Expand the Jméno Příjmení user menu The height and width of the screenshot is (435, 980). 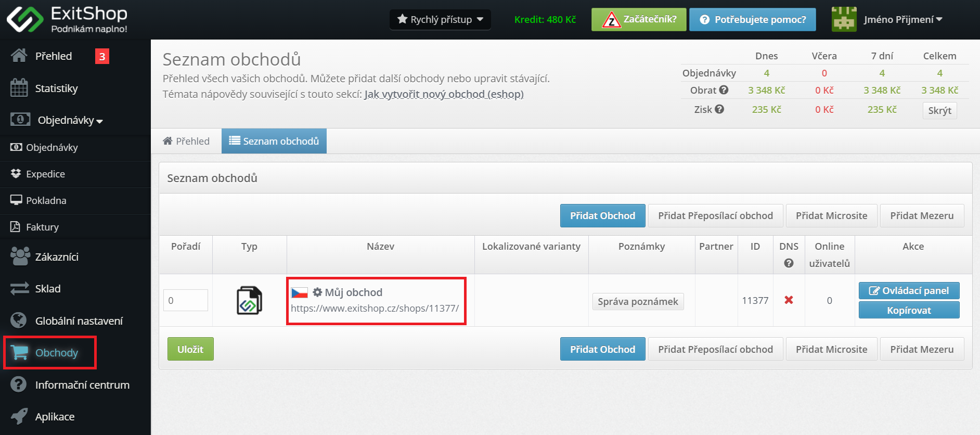(903, 20)
